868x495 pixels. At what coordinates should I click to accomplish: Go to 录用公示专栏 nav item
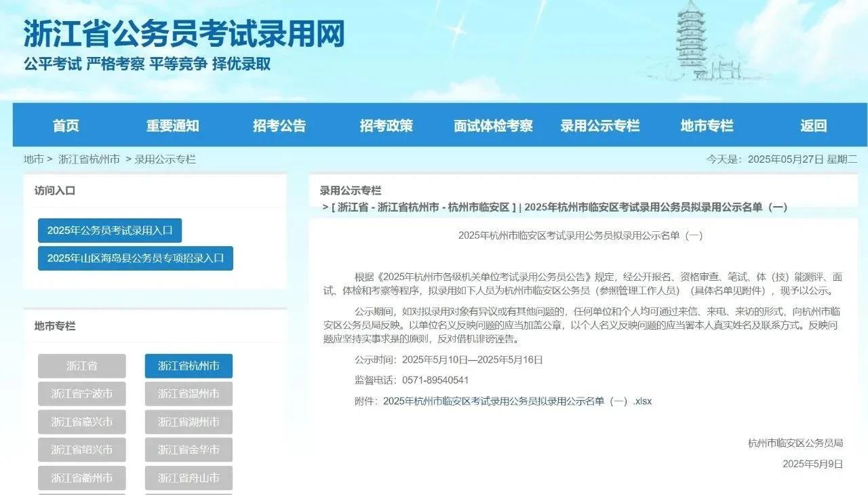pyautogui.click(x=600, y=125)
